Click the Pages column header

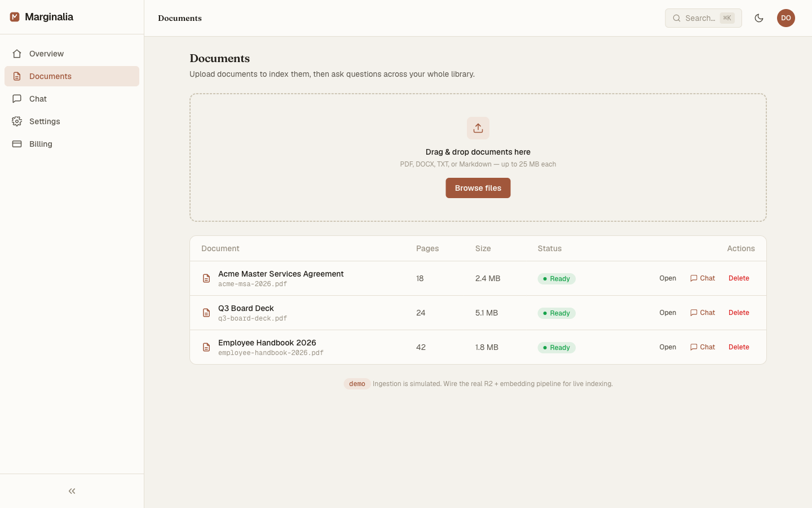point(427,248)
